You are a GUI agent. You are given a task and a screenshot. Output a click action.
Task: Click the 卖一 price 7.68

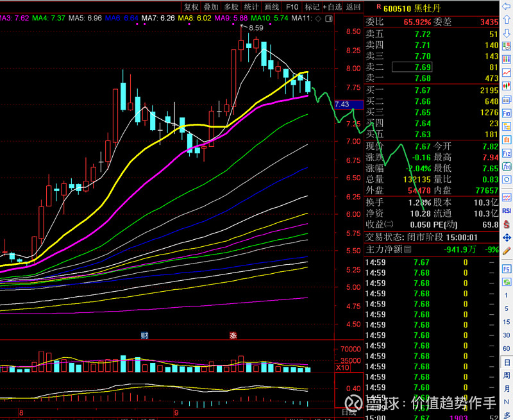tap(423, 78)
